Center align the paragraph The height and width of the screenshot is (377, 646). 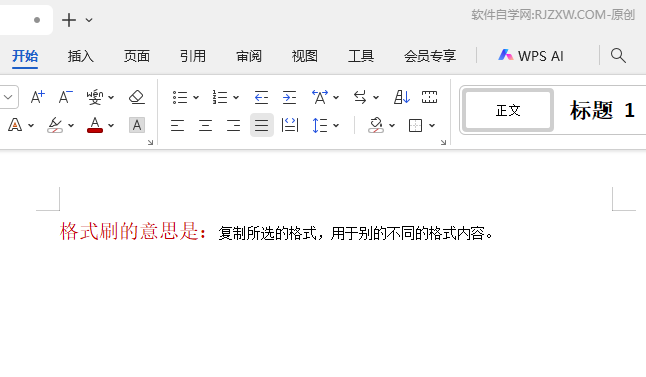206,125
